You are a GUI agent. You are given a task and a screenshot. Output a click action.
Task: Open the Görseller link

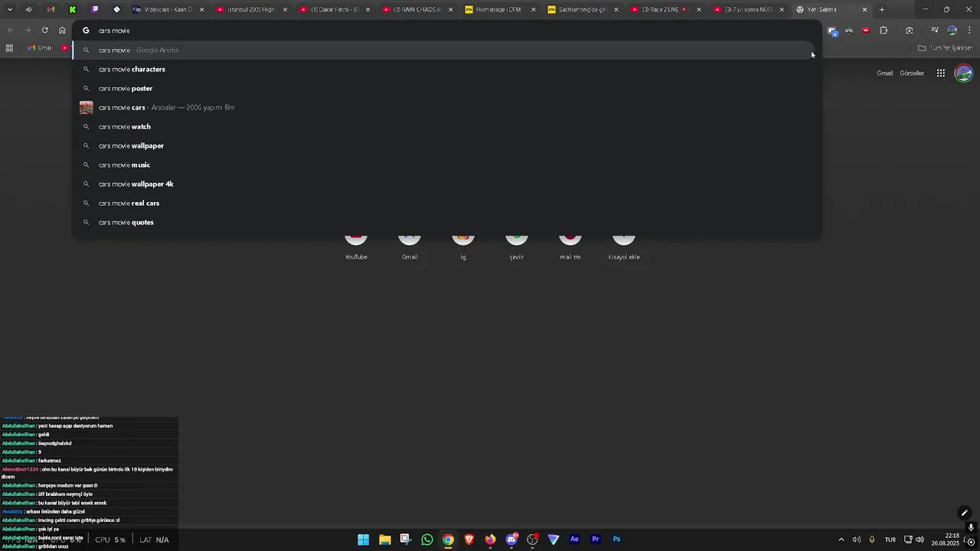tap(912, 73)
